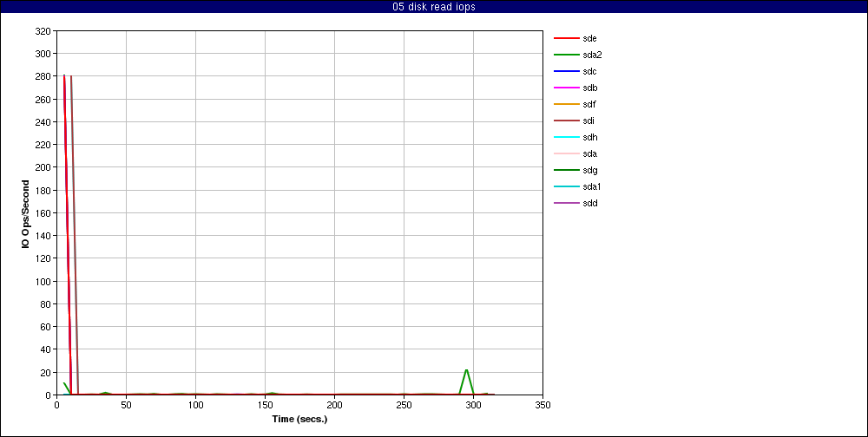Viewport: 868px width, 437px height.
Task: Click the magenta sdb legend line swatch
Action: point(566,88)
